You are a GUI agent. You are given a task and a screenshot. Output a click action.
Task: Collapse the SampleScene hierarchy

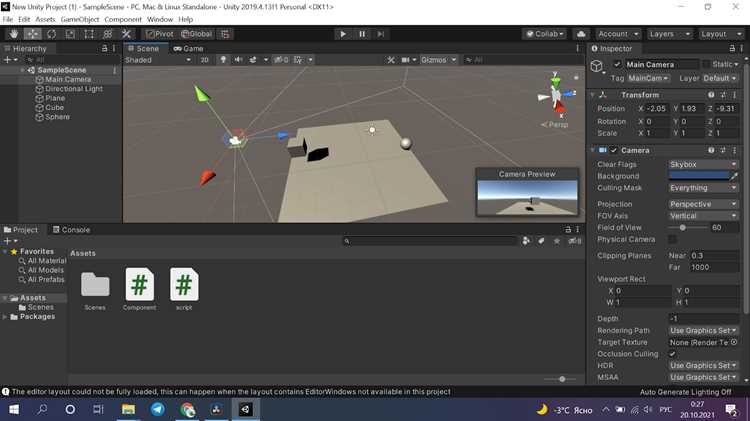[22, 70]
